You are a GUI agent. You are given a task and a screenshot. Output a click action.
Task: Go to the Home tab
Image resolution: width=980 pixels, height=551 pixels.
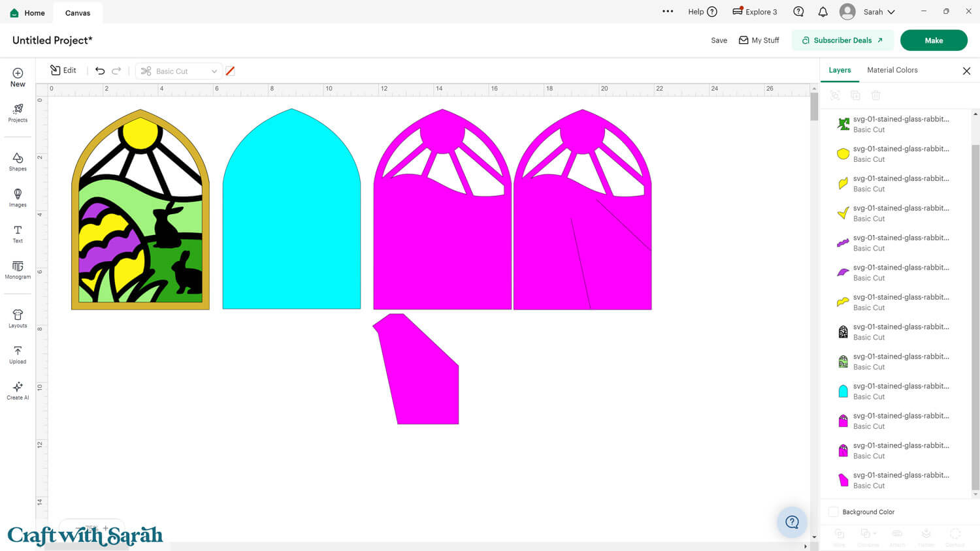point(27,12)
